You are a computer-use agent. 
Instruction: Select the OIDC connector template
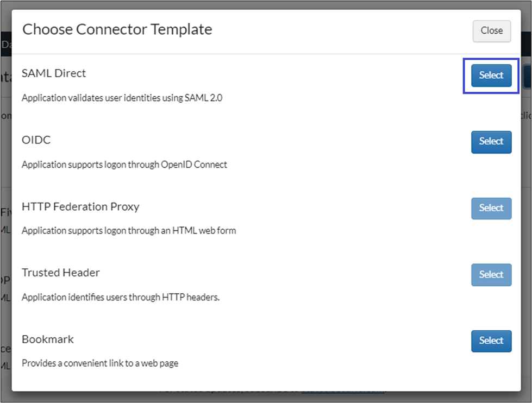(491, 142)
